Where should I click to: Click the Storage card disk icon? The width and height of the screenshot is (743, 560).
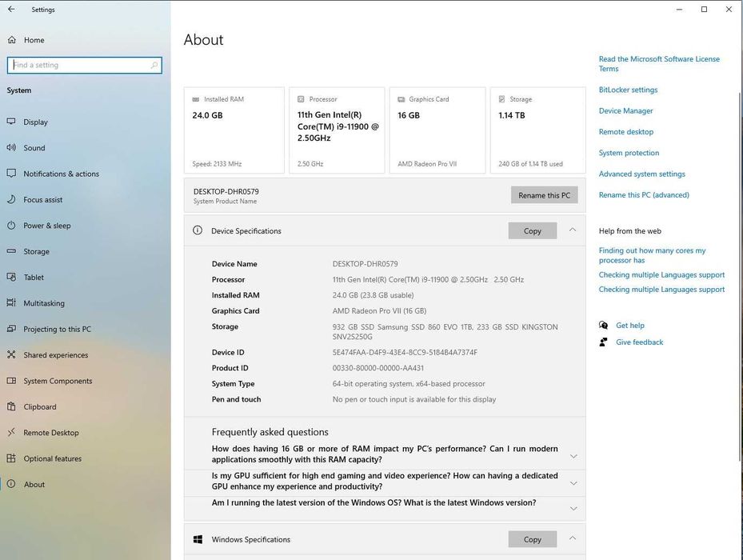tap(501, 99)
